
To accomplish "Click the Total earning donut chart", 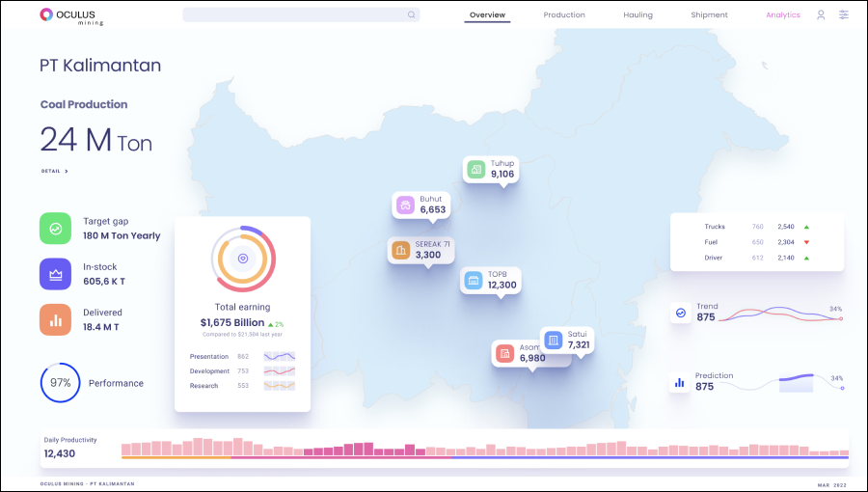I will tap(243, 259).
